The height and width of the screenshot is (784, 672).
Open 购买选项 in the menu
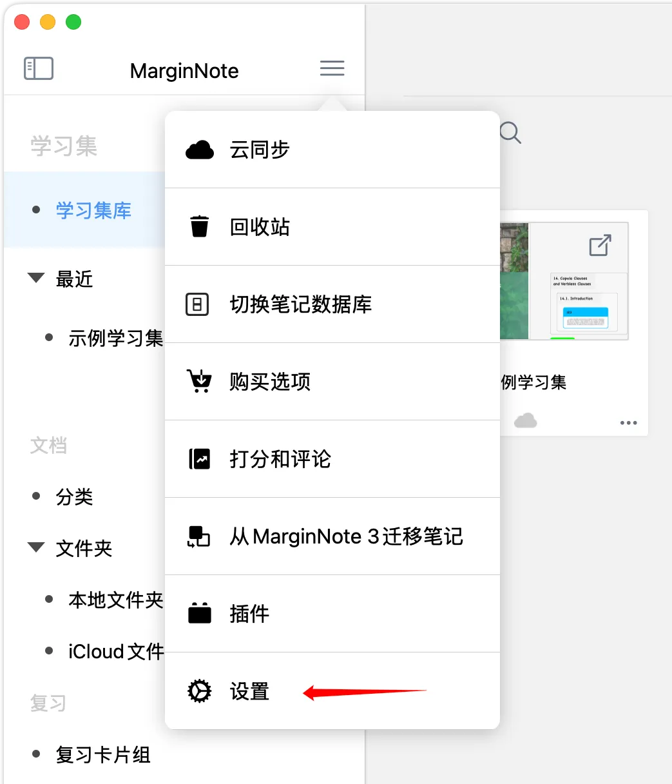[x=332, y=382]
